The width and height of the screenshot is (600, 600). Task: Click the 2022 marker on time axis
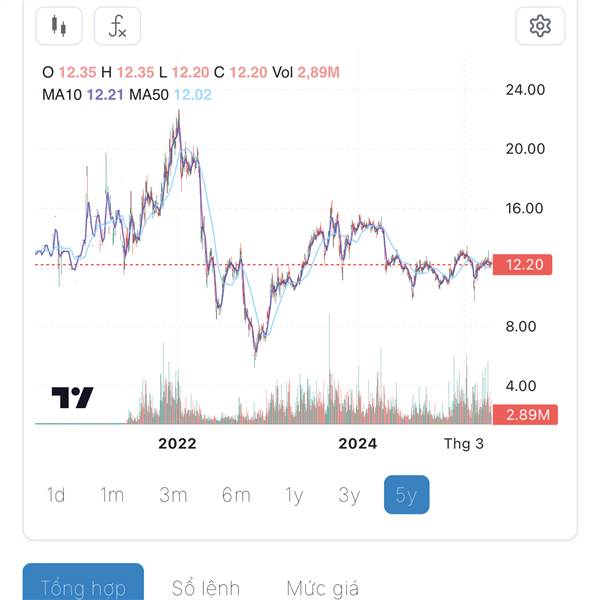click(177, 443)
